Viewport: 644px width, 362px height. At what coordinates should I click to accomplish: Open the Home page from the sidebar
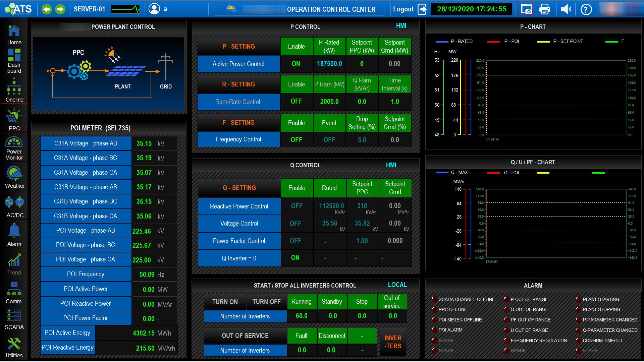coord(14,35)
